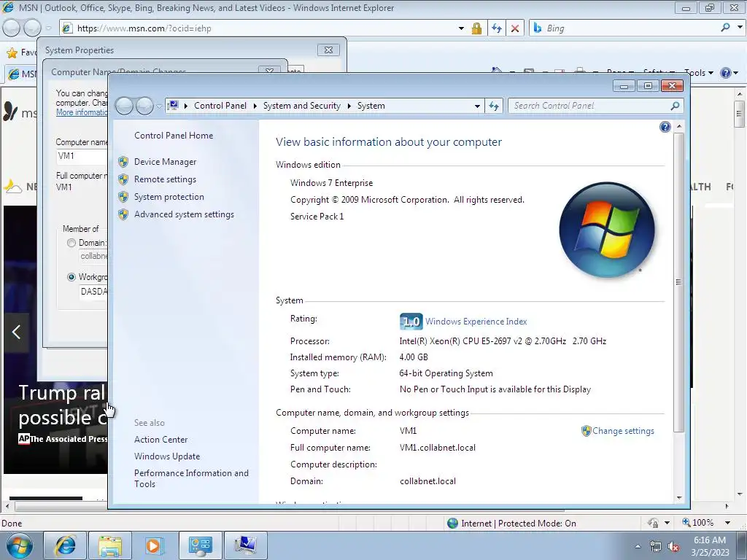
Task: Expand arrow after Control Panel breadcrumb
Action: (x=255, y=106)
